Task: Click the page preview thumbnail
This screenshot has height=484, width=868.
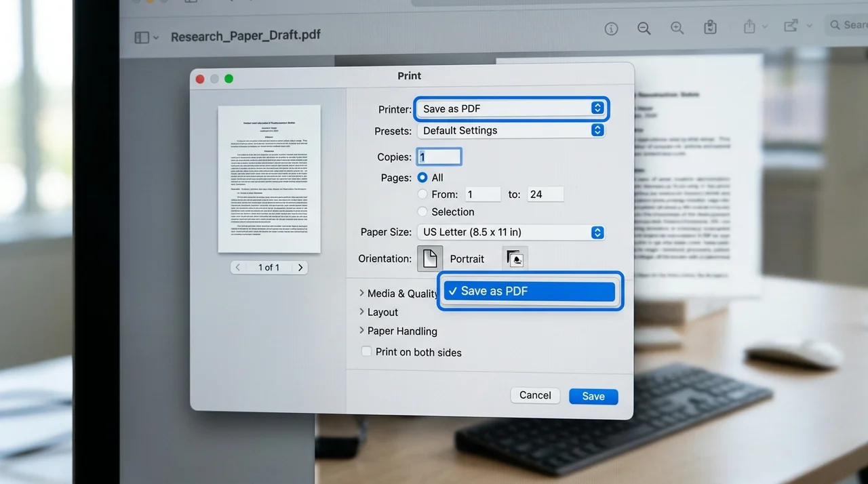Action: [269, 179]
